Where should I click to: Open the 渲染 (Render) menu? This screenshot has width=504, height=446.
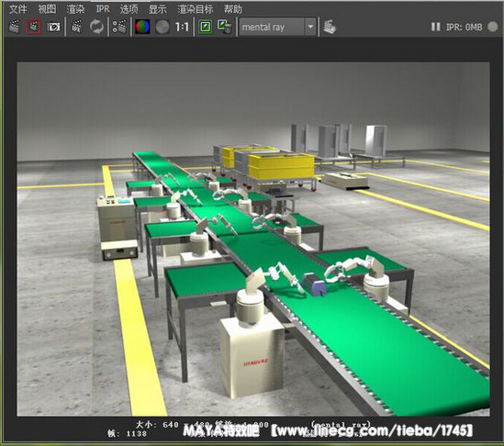point(75,9)
